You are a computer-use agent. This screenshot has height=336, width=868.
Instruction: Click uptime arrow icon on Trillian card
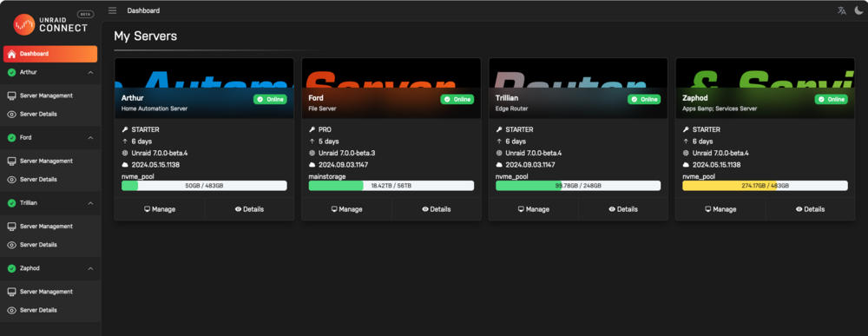pos(499,142)
